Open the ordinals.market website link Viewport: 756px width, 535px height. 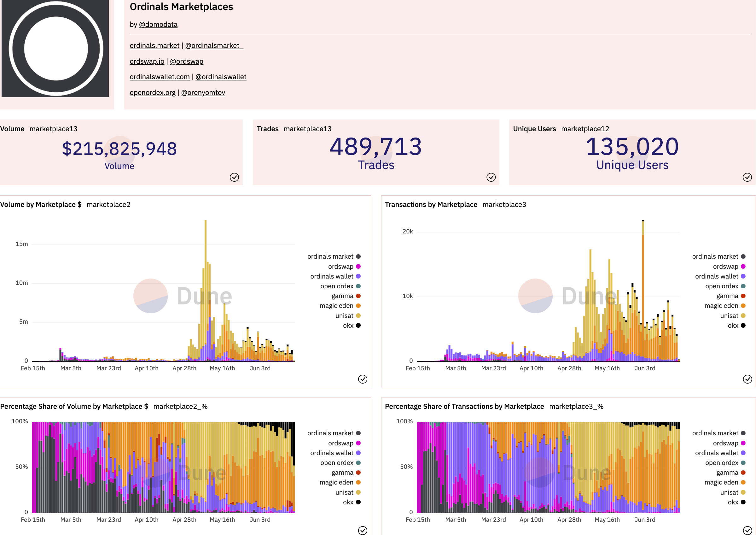154,45
